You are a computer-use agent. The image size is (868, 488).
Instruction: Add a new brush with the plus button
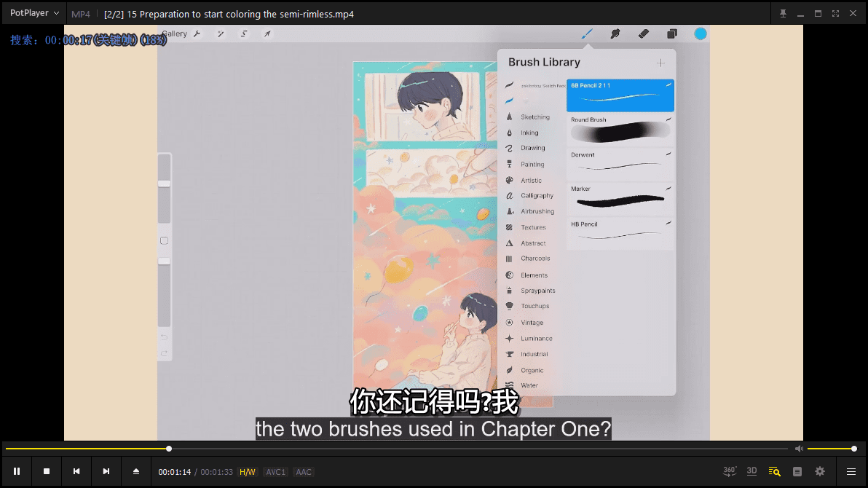(661, 63)
